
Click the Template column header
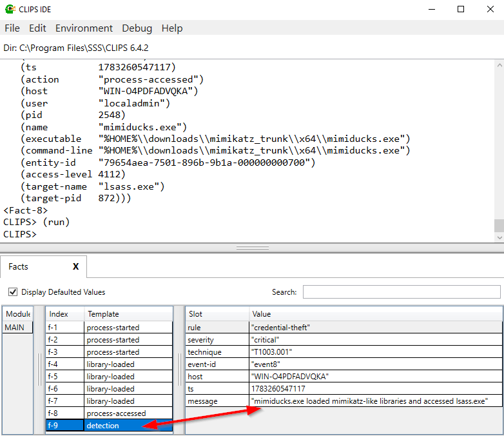coord(128,313)
